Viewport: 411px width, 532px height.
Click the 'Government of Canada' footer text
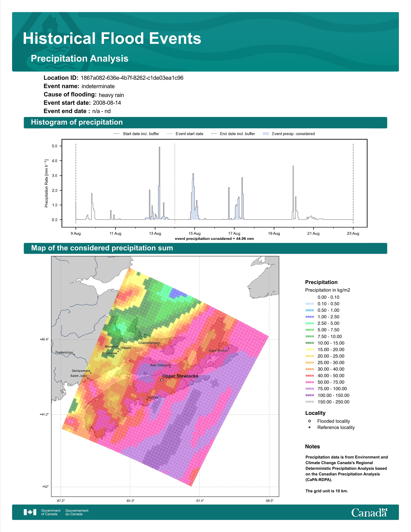point(51,512)
